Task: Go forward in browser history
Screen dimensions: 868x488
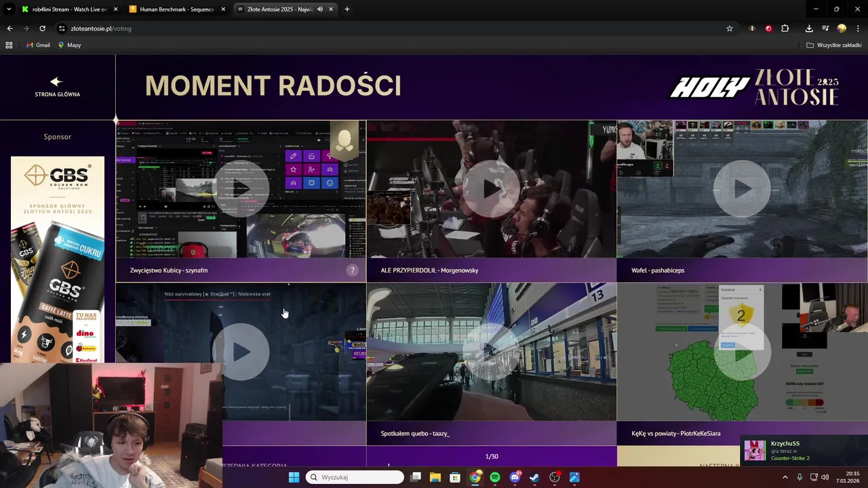Action: click(x=26, y=28)
